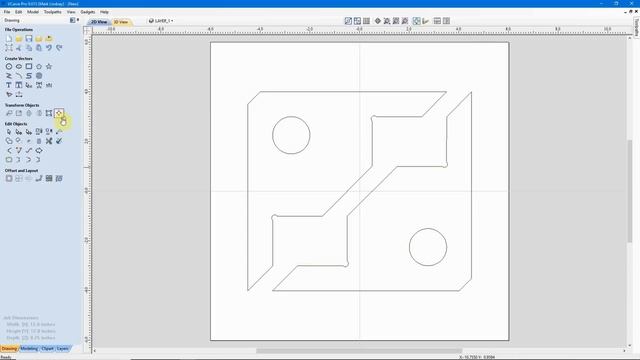The width and height of the screenshot is (640, 360).
Task: Select the Draw Polygon tool
Action: 39,66
